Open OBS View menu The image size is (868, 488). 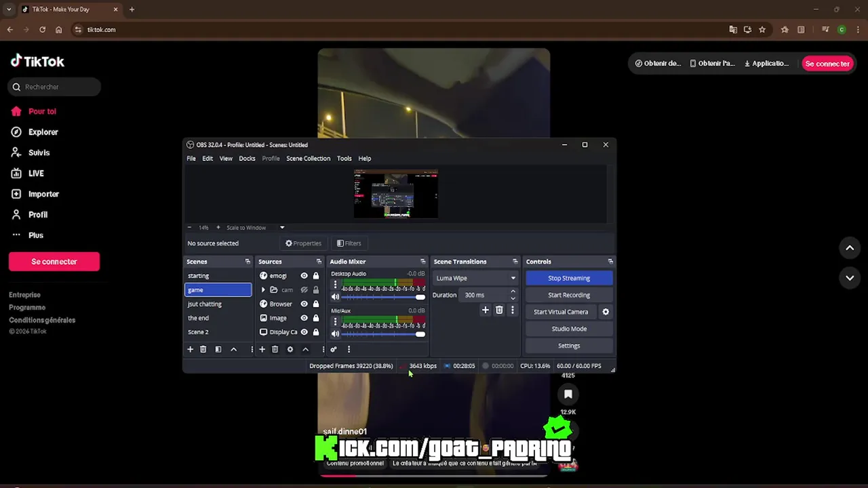[226, 159]
